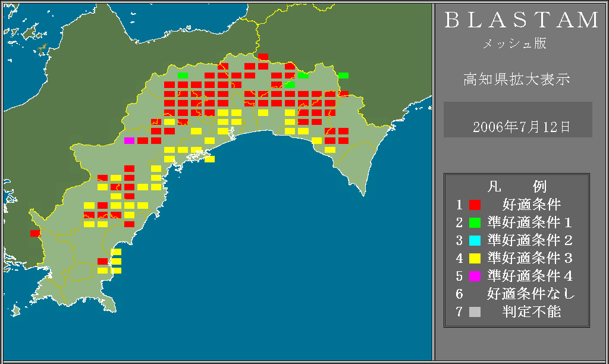The height and width of the screenshot is (364, 609).
Task: Click the 凡例 legend header
Action: [x=517, y=187]
